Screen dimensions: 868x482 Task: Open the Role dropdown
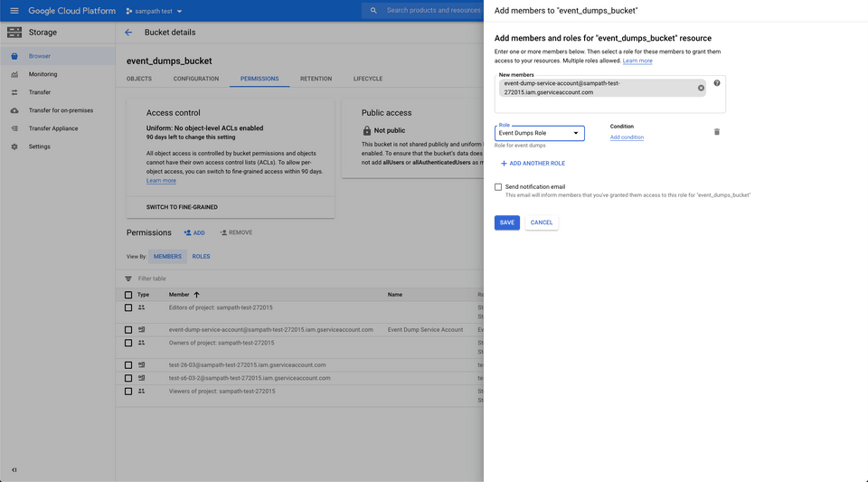coord(539,134)
